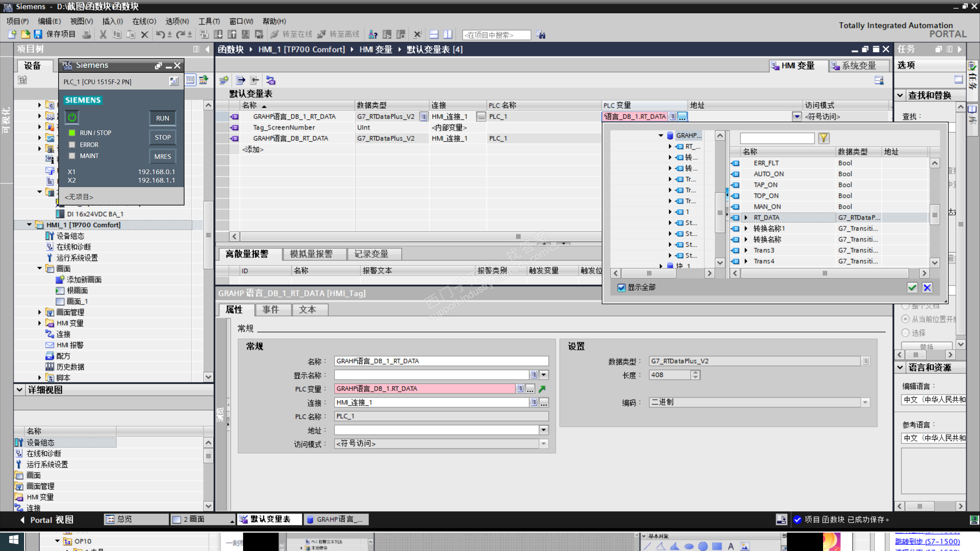Screen dimensions: 980x551
Task: Cancel tag picker with blue X icon
Action: click(927, 288)
